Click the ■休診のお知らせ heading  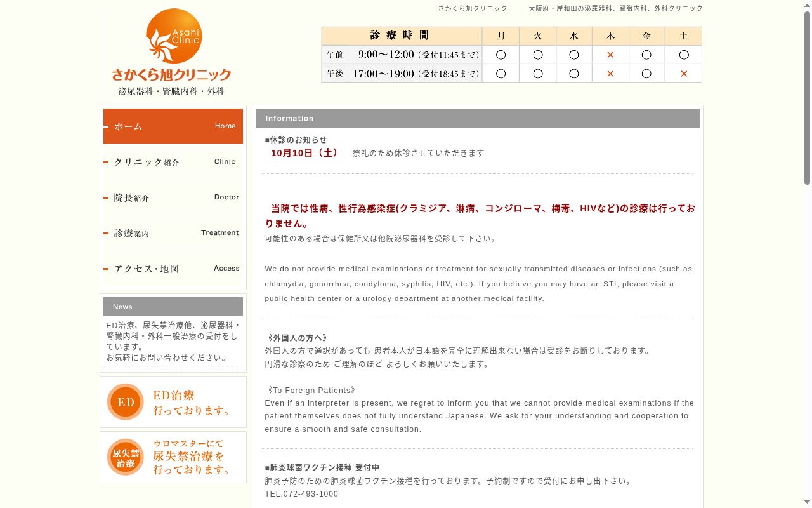pos(296,140)
